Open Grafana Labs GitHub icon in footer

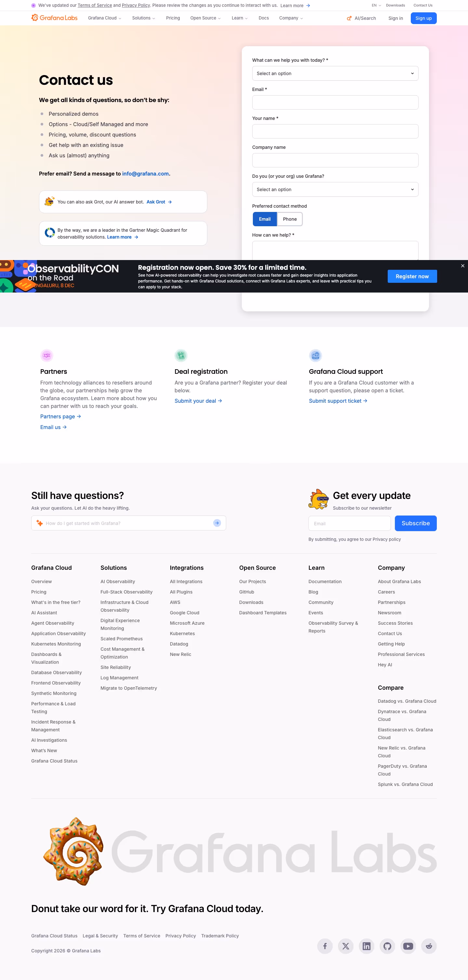(387, 946)
